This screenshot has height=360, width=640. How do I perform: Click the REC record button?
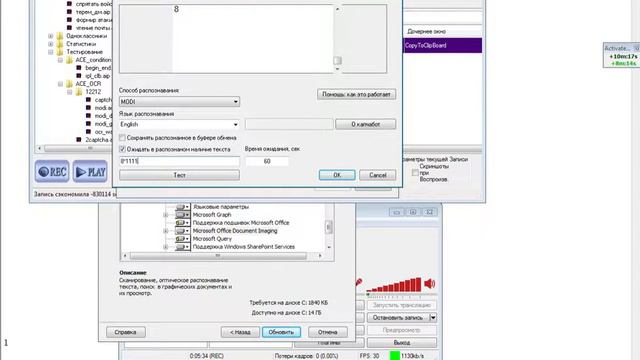pos(52,171)
